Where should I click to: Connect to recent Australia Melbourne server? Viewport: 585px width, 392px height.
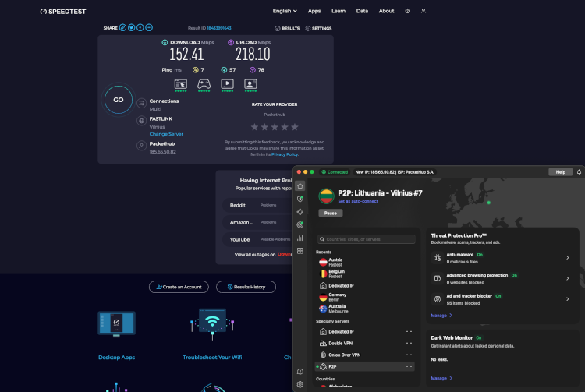(x=366, y=309)
